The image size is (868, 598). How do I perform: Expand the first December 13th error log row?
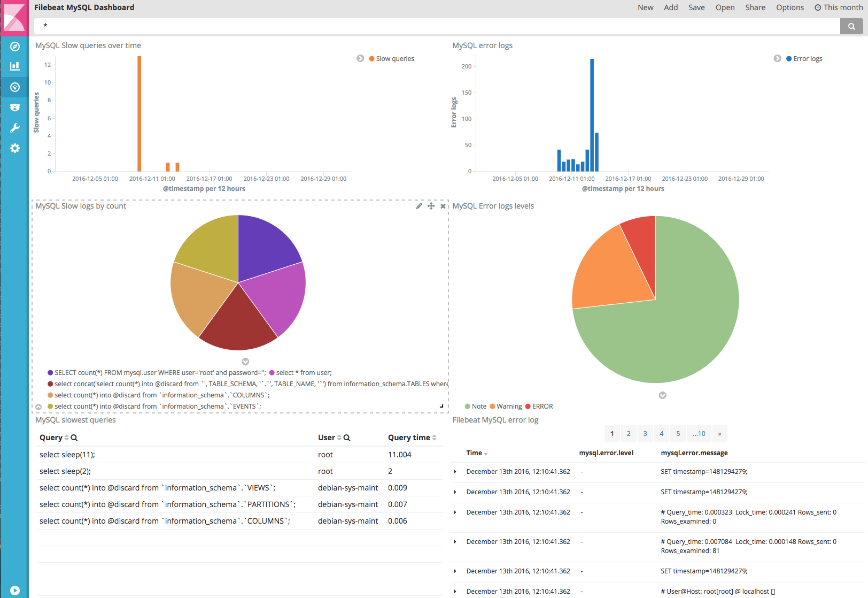[455, 472]
